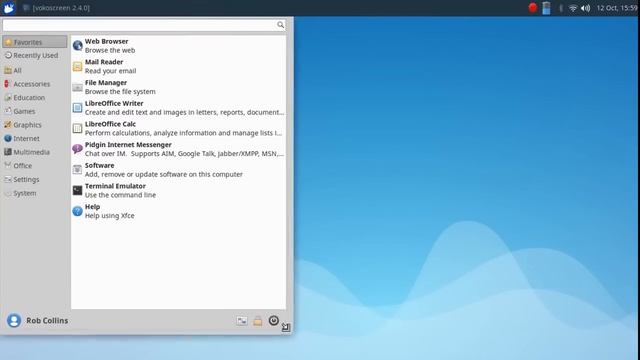Click the panel clock showing 12 Oct
640x360 pixels.
click(617, 8)
